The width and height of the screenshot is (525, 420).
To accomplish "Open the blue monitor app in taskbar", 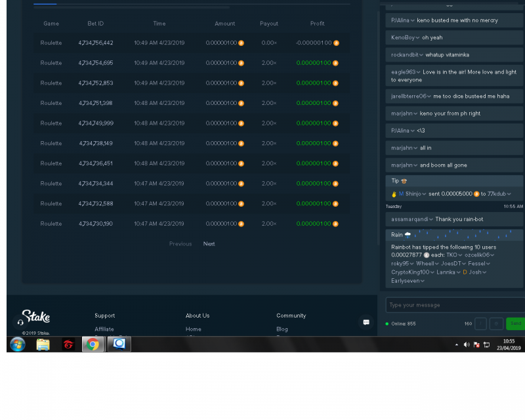I will click(x=119, y=345).
